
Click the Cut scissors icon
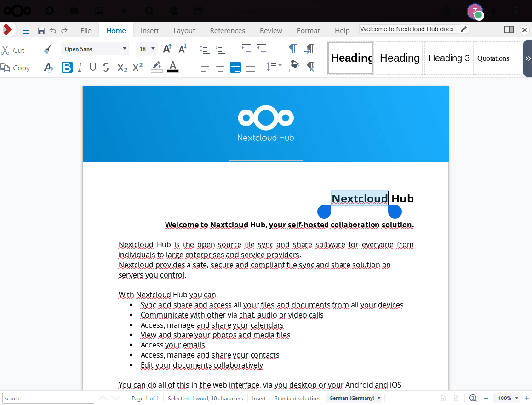5,50
